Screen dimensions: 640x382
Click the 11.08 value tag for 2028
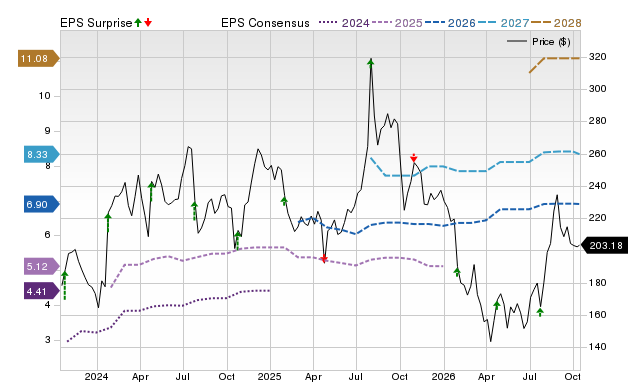click(38, 59)
